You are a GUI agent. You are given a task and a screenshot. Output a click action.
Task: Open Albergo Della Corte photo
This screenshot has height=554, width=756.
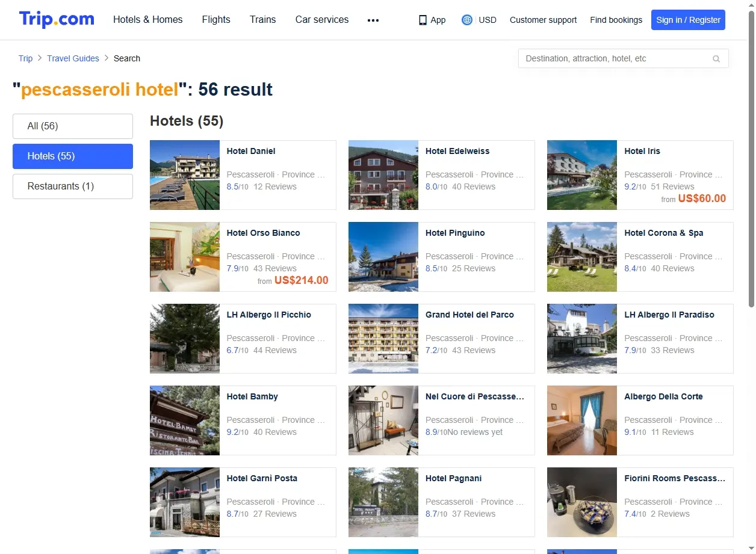click(x=582, y=420)
